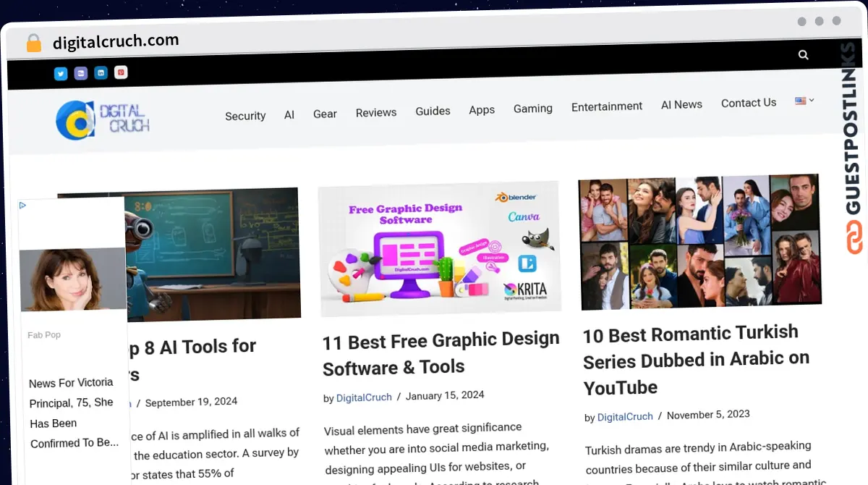Open the AI News menu item

pyautogui.click(x=681, y=104)
